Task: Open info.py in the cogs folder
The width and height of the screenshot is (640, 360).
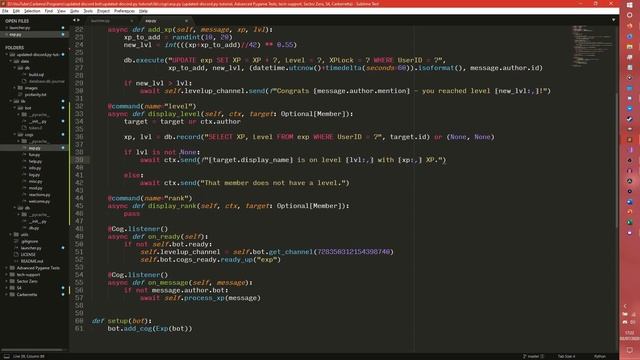Action: (35, 168)
